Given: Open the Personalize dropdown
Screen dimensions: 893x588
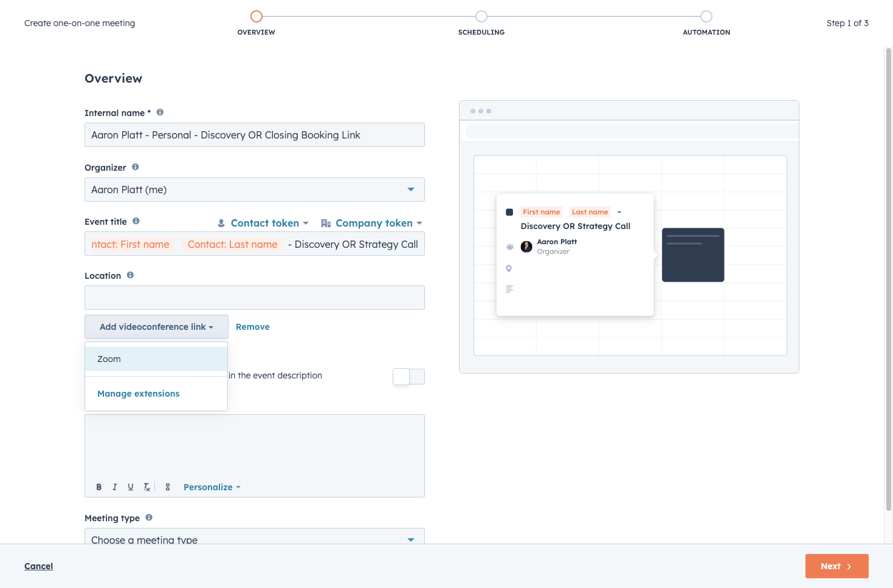Looking at the screenshot, I should click(212, 487).
